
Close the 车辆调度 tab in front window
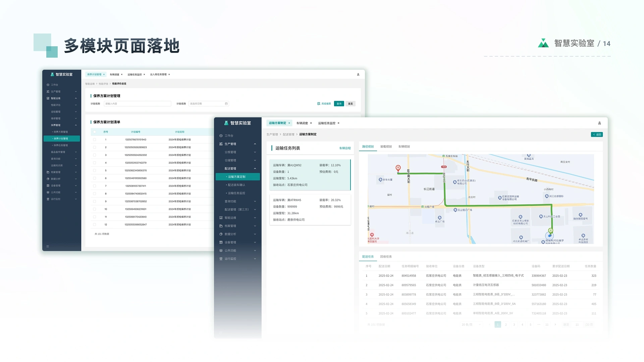[x=311, y=123]
